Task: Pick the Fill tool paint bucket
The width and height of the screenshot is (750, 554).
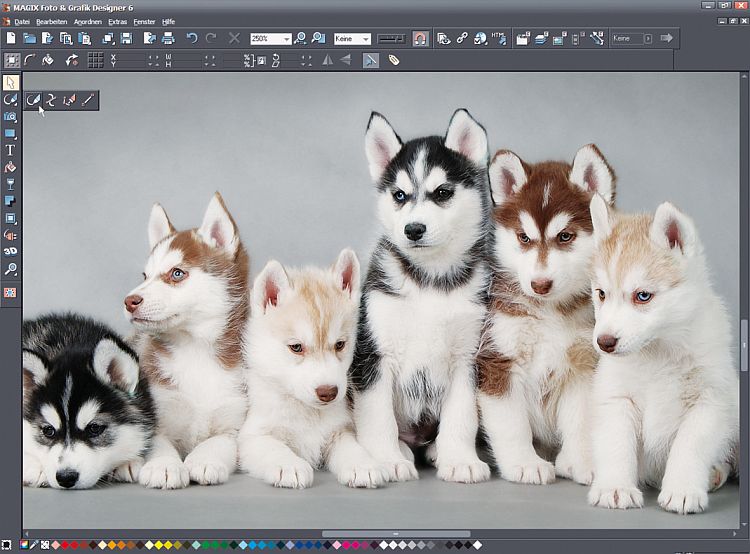Action: click(11, 167)
